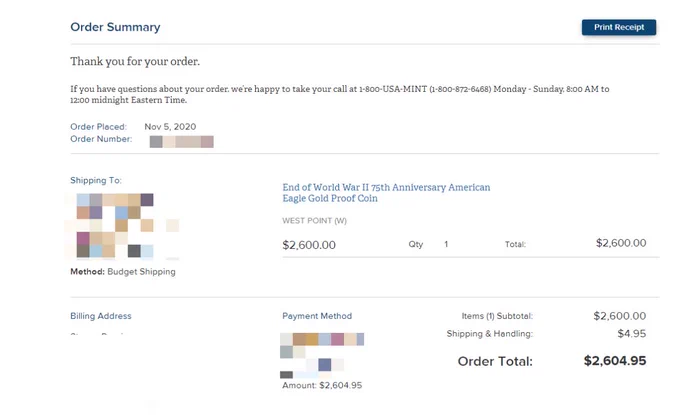Click the bold $2,604.95 order total

pyautogui.click(x=615, y=361)
